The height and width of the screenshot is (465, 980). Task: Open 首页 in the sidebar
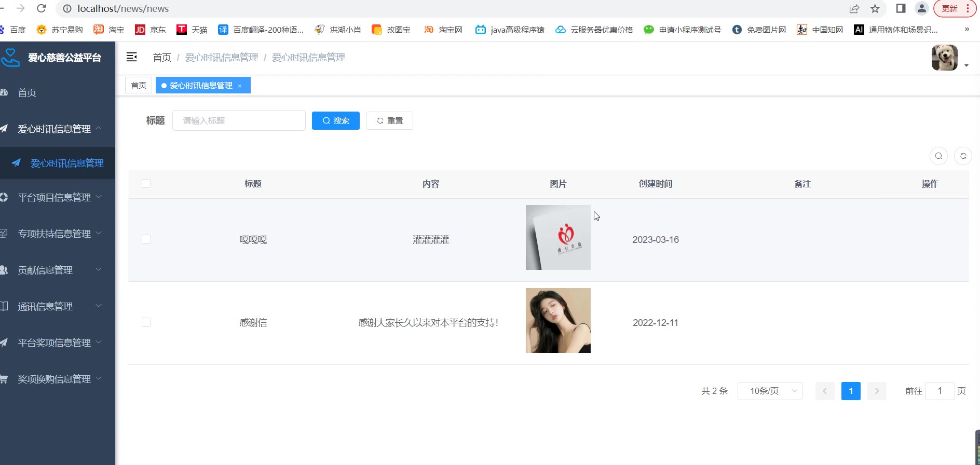tap(27, 93)
